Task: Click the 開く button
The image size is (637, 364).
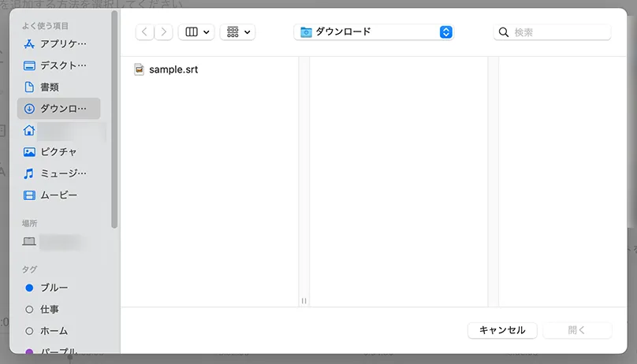Action: coord(577,330)
